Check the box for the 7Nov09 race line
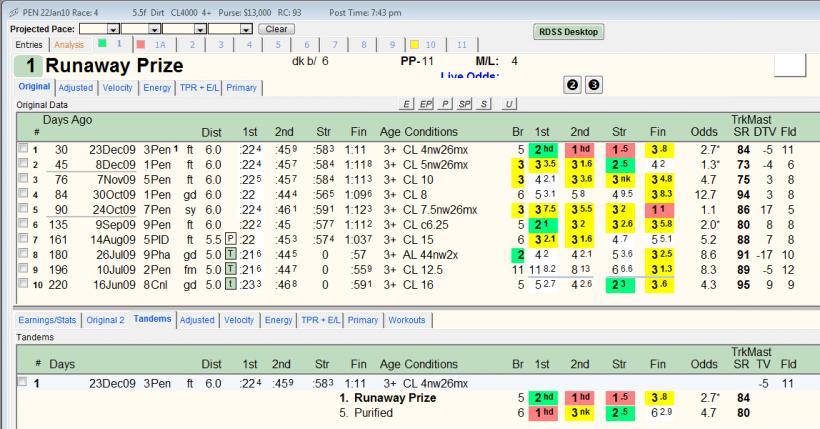Screen dimensions: 820x429 (23, 178)
